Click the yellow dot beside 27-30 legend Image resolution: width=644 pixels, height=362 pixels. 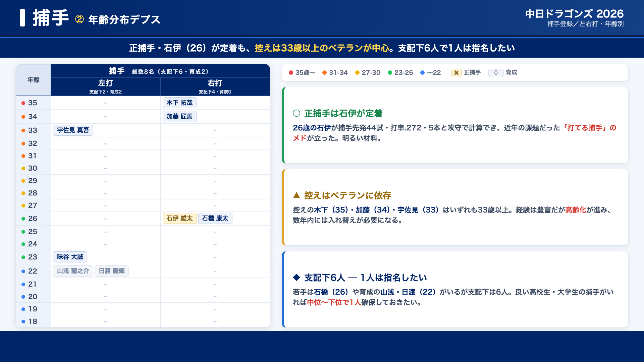pyautogui.click(x=357, y=73)
